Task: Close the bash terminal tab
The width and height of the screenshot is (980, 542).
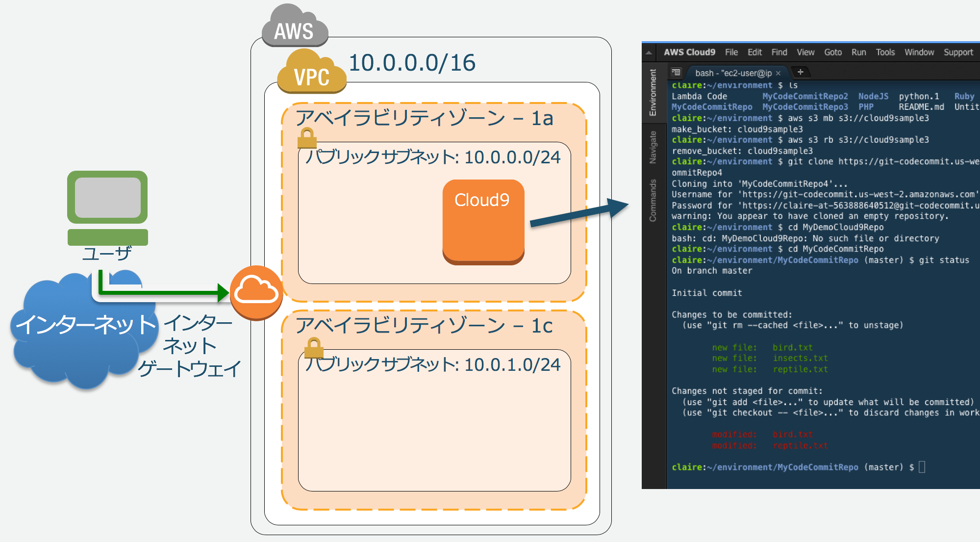Action: coord(778,73)
